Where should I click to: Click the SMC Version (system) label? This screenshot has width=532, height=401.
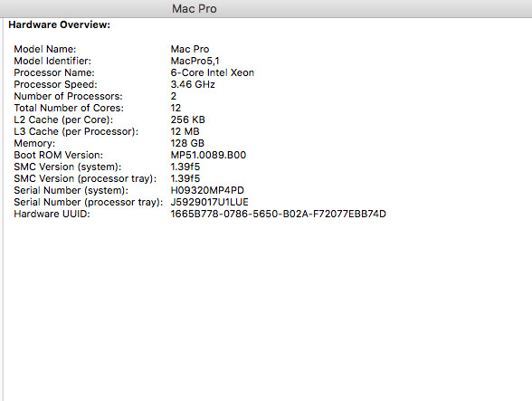pos(68,167)
